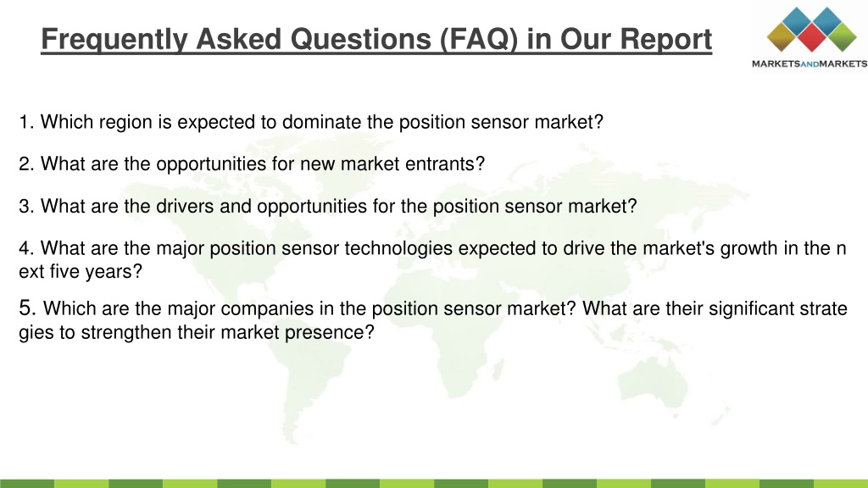Click the number 5 list marker

coord(27,308)
